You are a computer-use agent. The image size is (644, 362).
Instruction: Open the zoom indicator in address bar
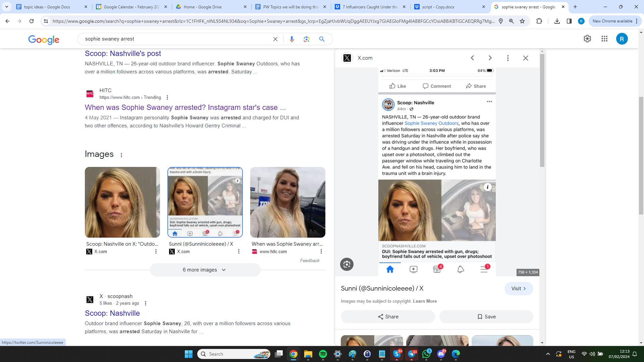tap(512, 21)
